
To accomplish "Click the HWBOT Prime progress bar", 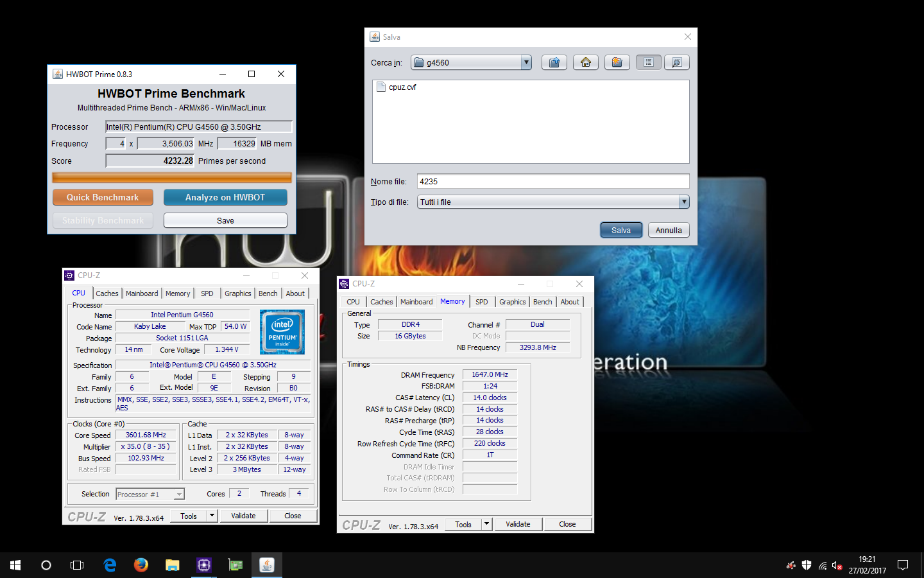I will pyautogui.click(x=172, y=177).
